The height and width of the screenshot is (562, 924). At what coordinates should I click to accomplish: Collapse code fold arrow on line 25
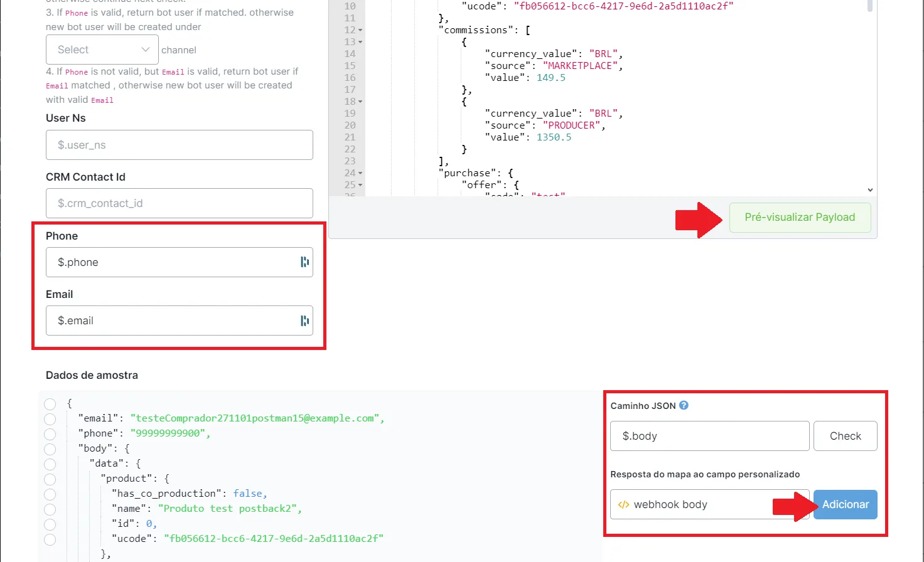(x=360, y=185)
